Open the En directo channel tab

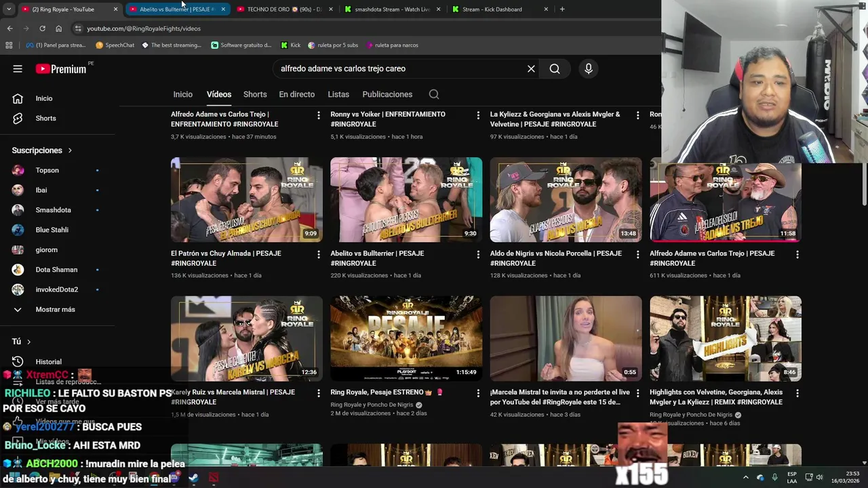pos(297,94)
